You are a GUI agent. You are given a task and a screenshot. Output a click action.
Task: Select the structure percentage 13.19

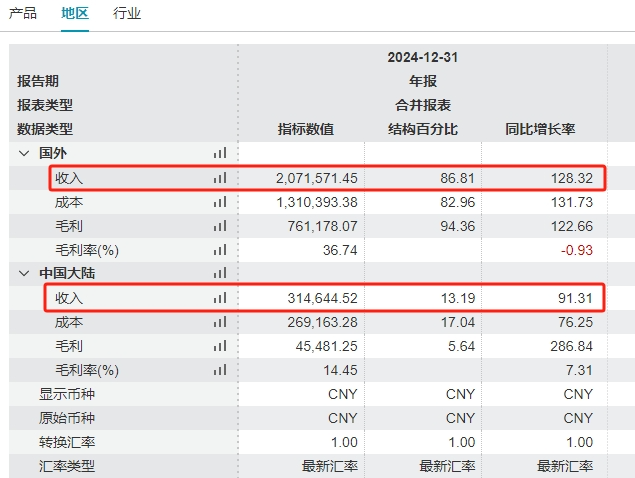(x=458, y=298)
